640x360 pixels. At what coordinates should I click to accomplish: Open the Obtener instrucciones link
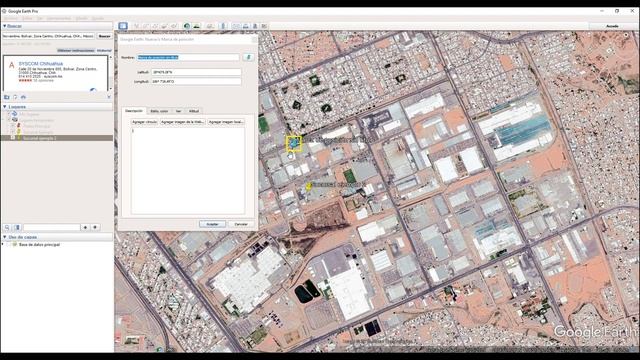76,51
